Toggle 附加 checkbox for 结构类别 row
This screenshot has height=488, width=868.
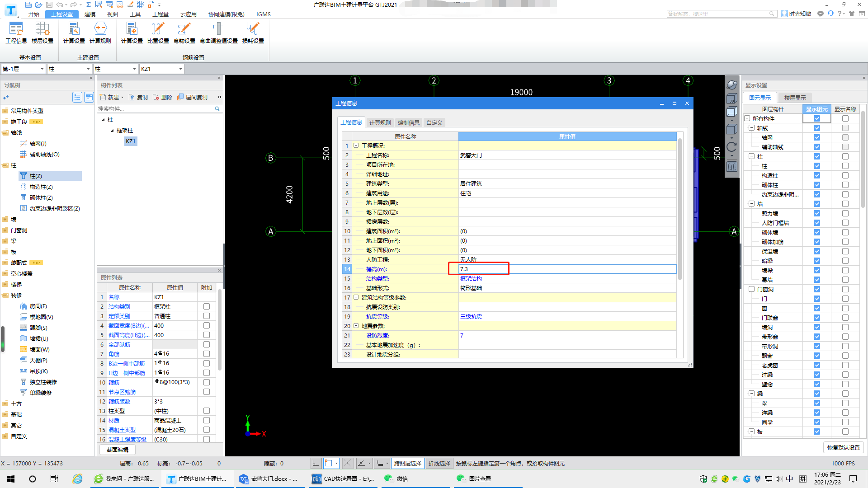pos(207,306)
